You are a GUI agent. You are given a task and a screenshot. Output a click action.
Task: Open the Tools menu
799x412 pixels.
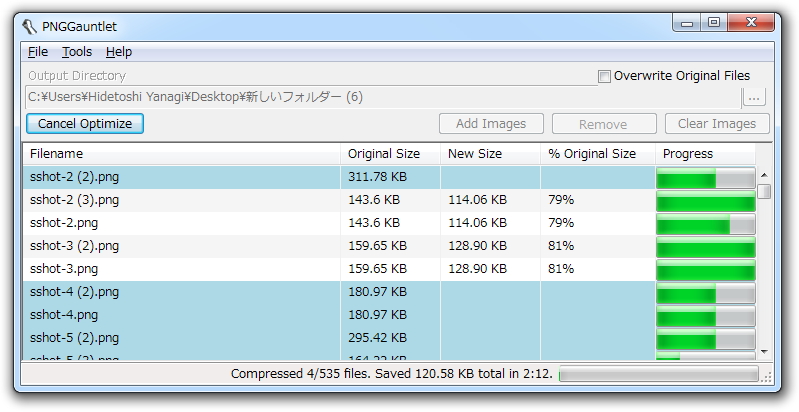click(x=77, y=52)
